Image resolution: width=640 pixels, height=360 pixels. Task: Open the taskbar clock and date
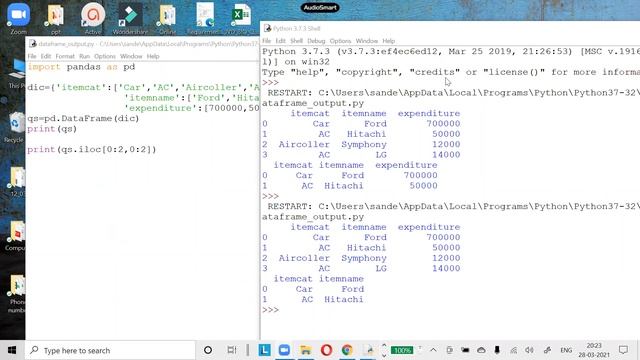tap(594, 350)
